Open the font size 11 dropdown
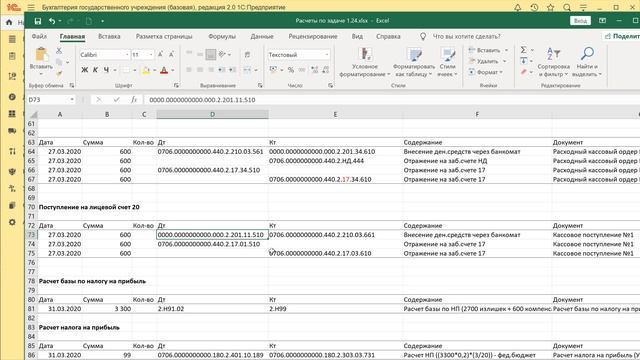Image resolution: width=640 pixels, height=360 pixels. pos(151,55)
